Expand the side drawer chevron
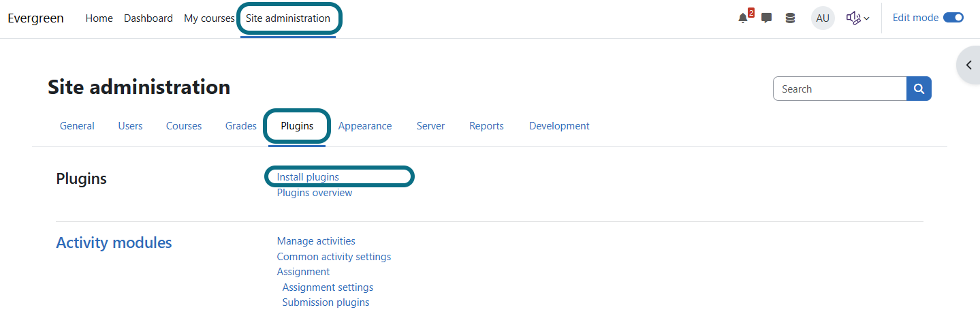The height and width of the screenshot is (314, 980). [x=968, y=65]
